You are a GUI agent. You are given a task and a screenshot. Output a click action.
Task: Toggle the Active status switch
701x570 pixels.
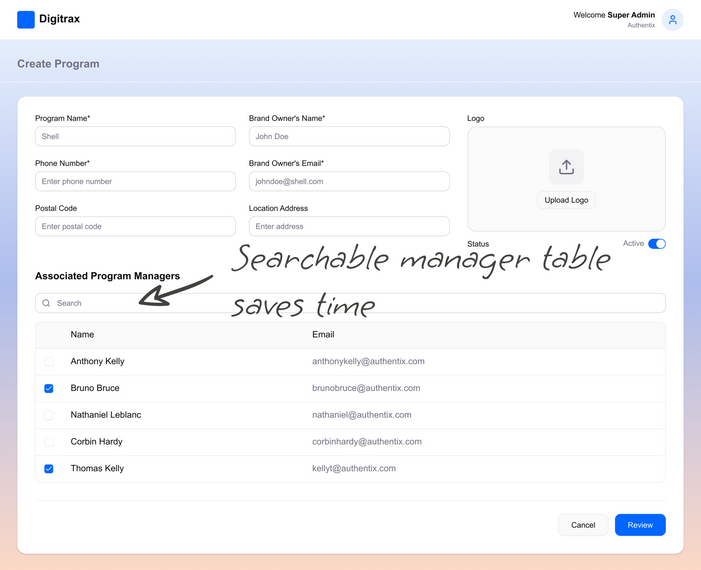[657, 244]
